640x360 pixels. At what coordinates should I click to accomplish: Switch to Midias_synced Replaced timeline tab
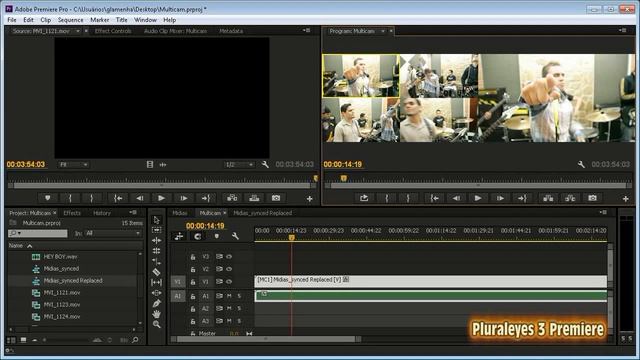pyautogui.click(x=263, y=213)
